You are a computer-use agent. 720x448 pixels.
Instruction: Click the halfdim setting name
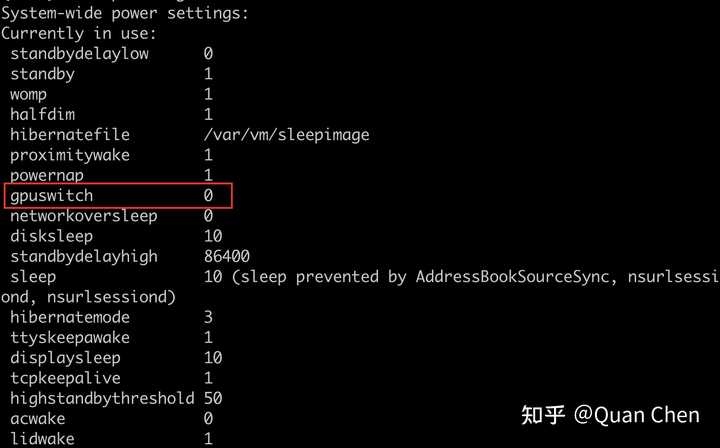(42, 115)
